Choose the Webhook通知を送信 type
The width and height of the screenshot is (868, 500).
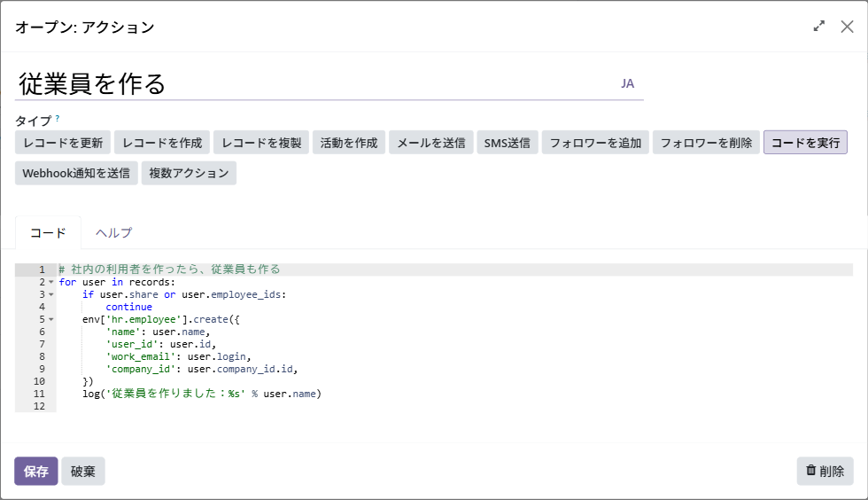coord(76,173)
